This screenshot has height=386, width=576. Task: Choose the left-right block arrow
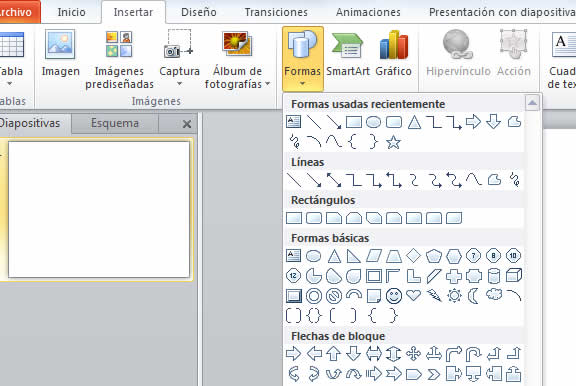[374, 354]
